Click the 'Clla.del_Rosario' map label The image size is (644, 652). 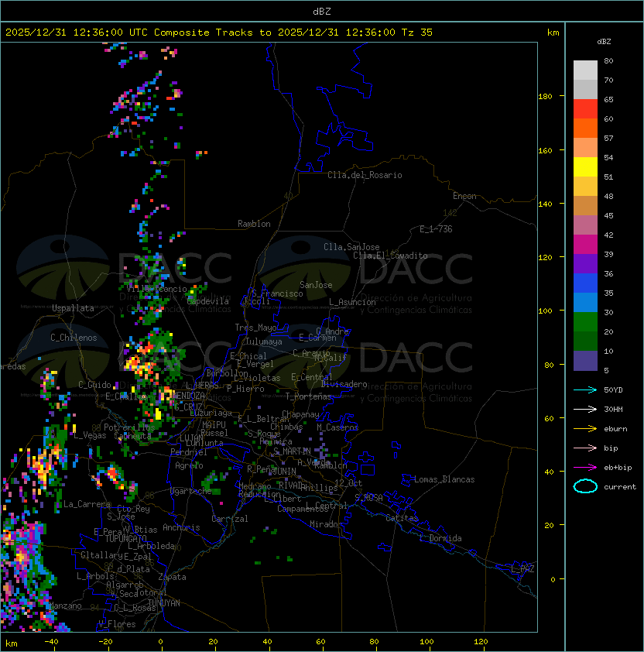pyautogui.click(x=365, y=175)
